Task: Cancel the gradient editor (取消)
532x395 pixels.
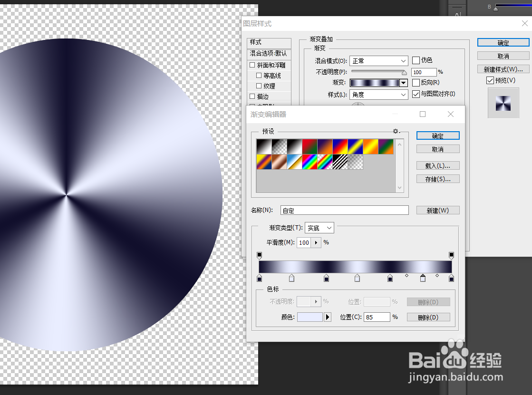Action: coord(438,149)
